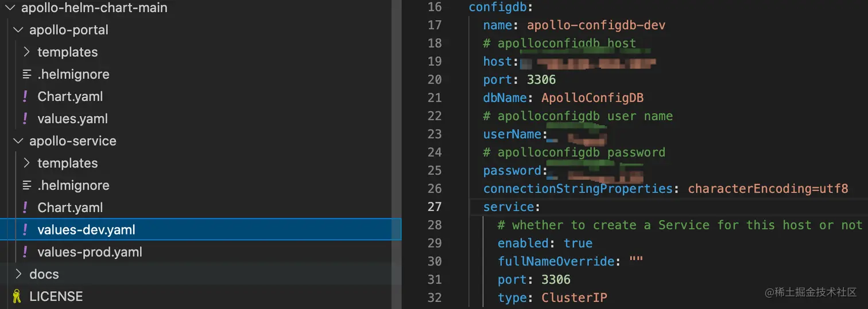Click the 'host:' key
Image resolution: width=868 pixels, height=309 pixels.
pos(501,61)
